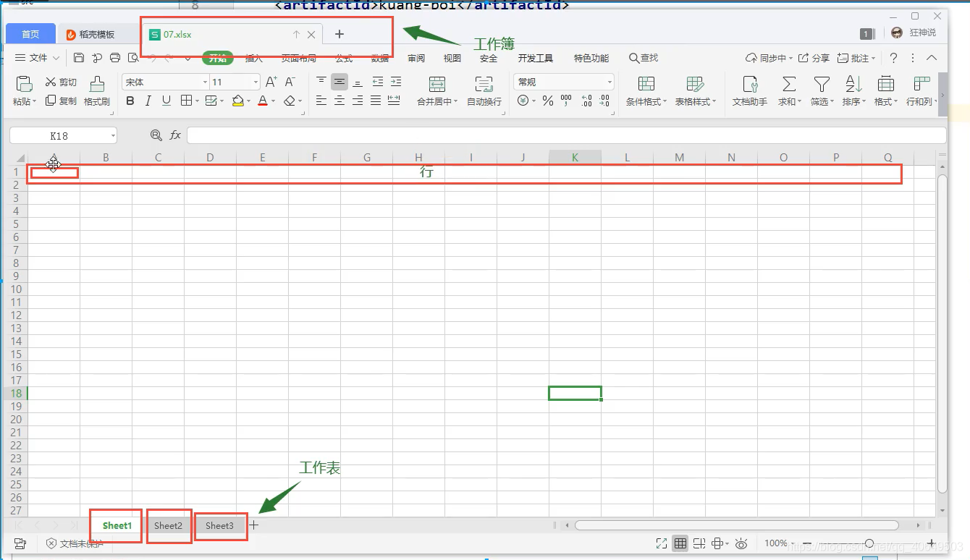This screenshot has width=970, height=560.
Task: Click the Print icon in quick toolbar
Action: (115, 58)
